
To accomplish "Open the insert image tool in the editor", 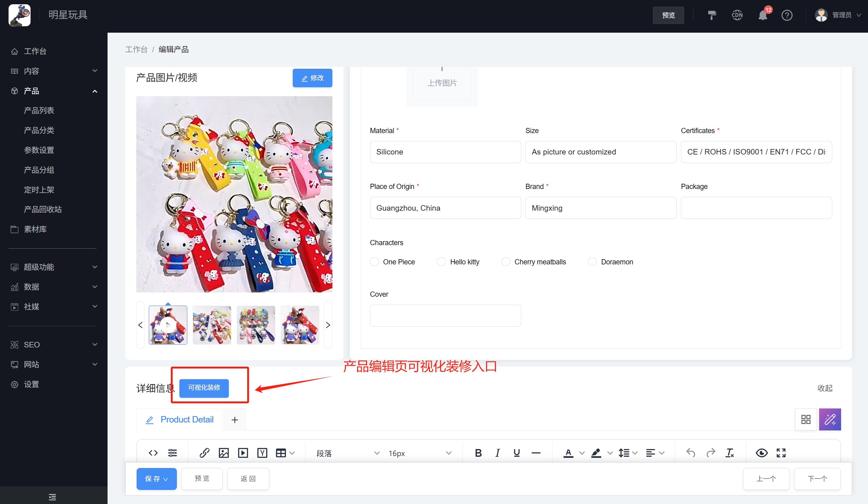I will click(x=224, y=453).
